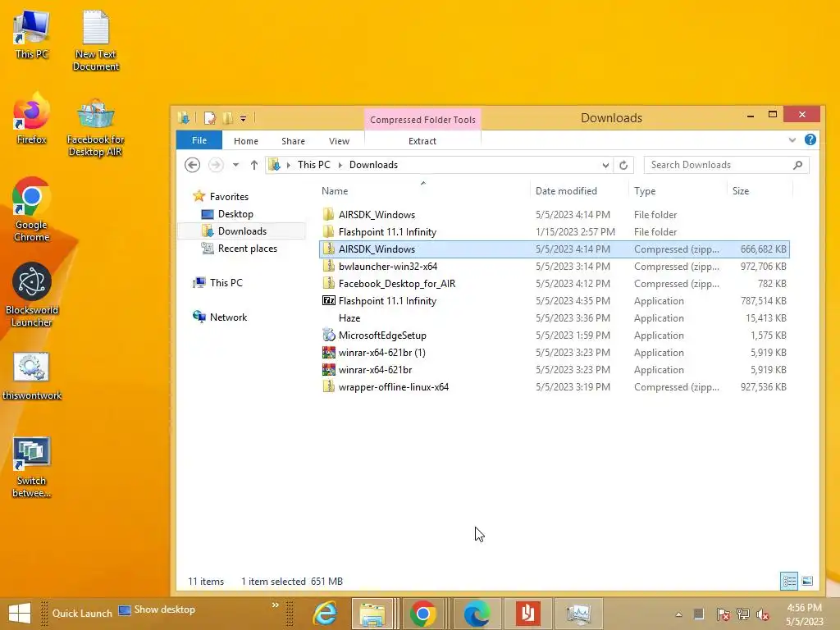The width and height of the screenshot is (840, 630).
Task: Select the Haze application file
Action: (555, 317)
